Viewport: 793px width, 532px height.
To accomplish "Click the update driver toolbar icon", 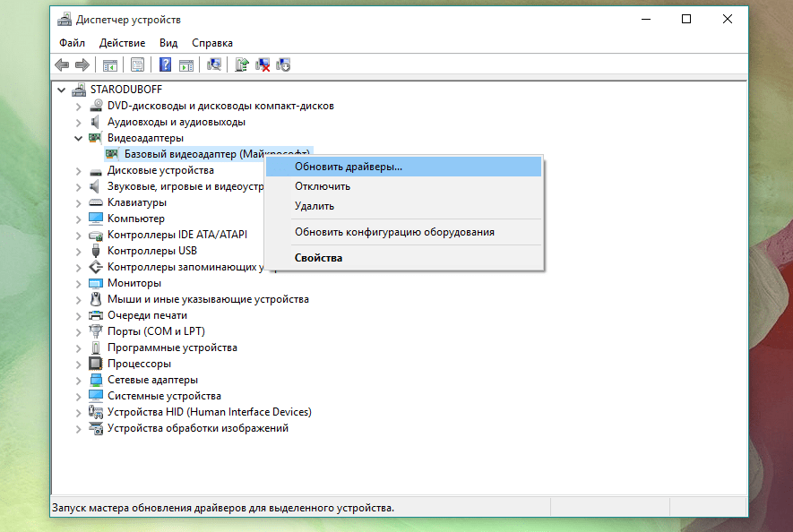I will [241, 64].
